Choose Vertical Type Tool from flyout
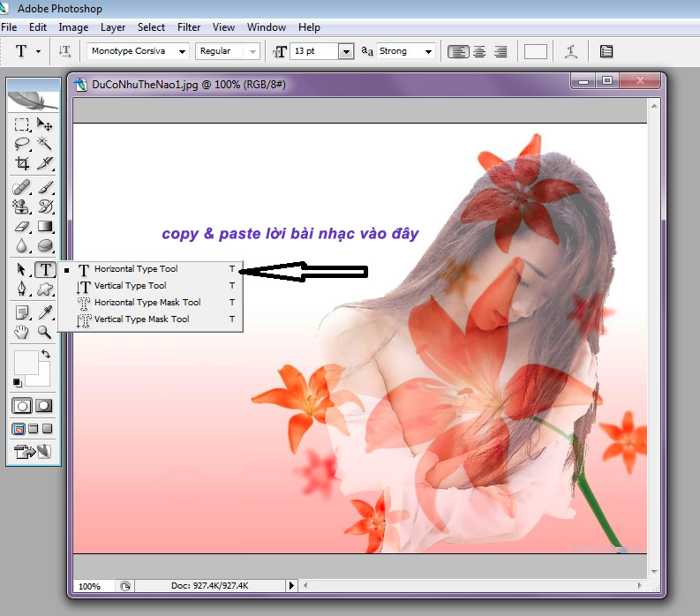Viewport: 700px width, 616px height. pos(130,286)
